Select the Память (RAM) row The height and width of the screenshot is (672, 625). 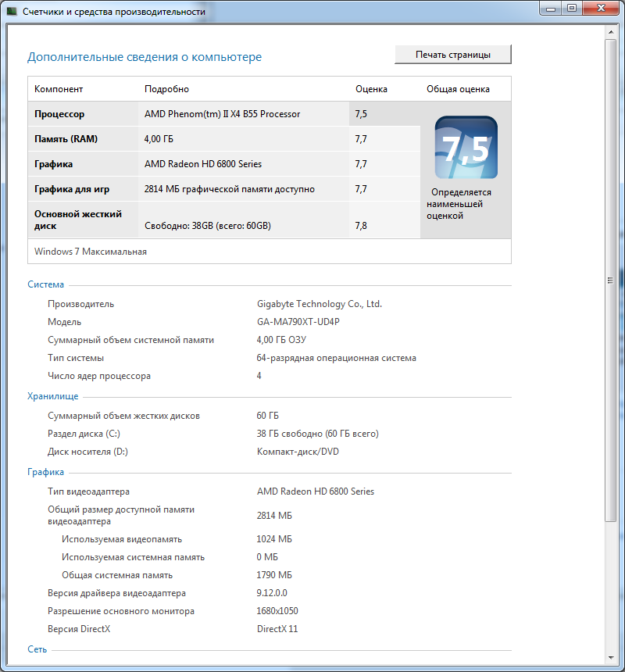(x=224, y=139)
